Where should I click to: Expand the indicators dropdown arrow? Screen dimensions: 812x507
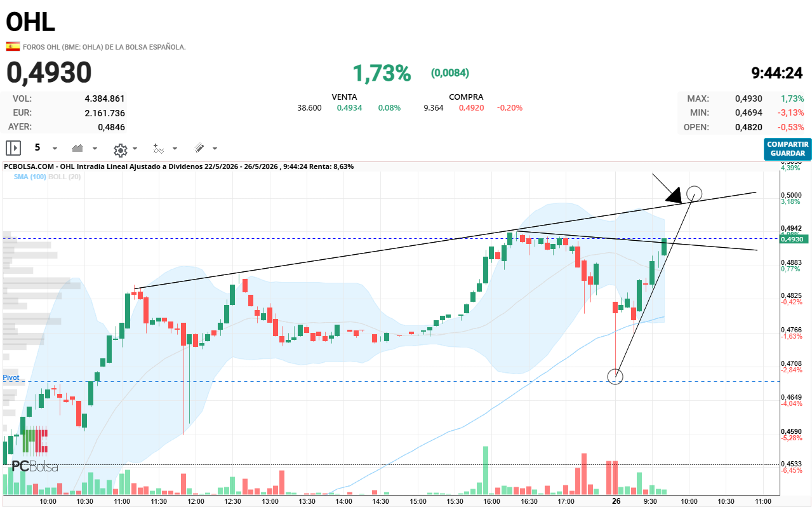click(x=175, y=149)
